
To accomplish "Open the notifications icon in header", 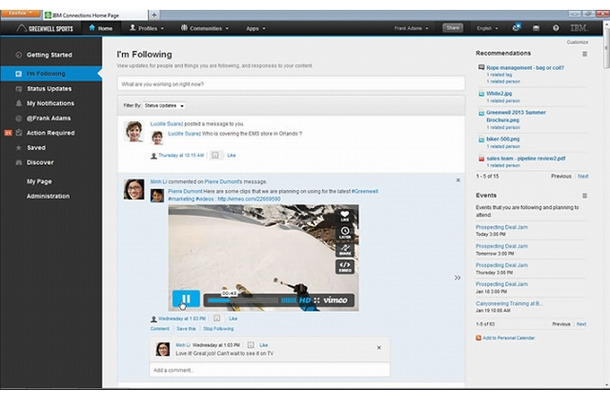I will point(517,28).
